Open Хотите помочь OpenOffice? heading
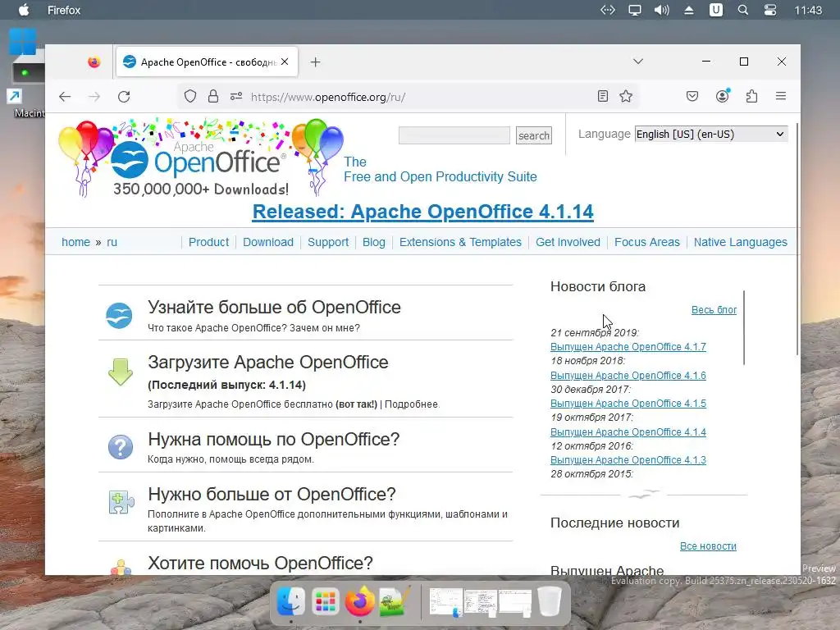The image size is (840, 630). (x=260, y=563)
